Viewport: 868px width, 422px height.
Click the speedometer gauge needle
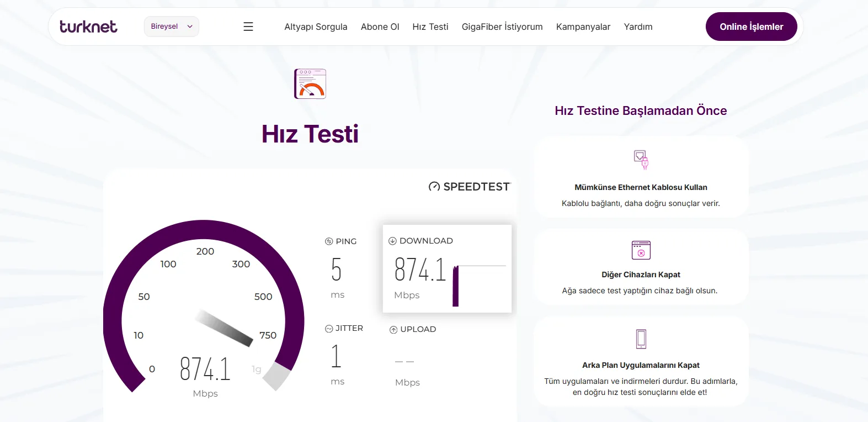point(224,328)
